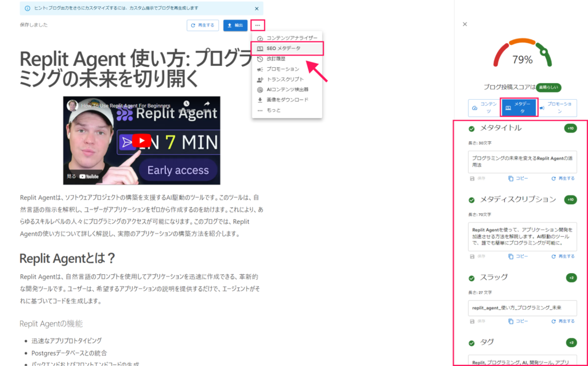Click 保存 under メタディスクリプション field
588x366 pixels.
(x=478, y=256)
